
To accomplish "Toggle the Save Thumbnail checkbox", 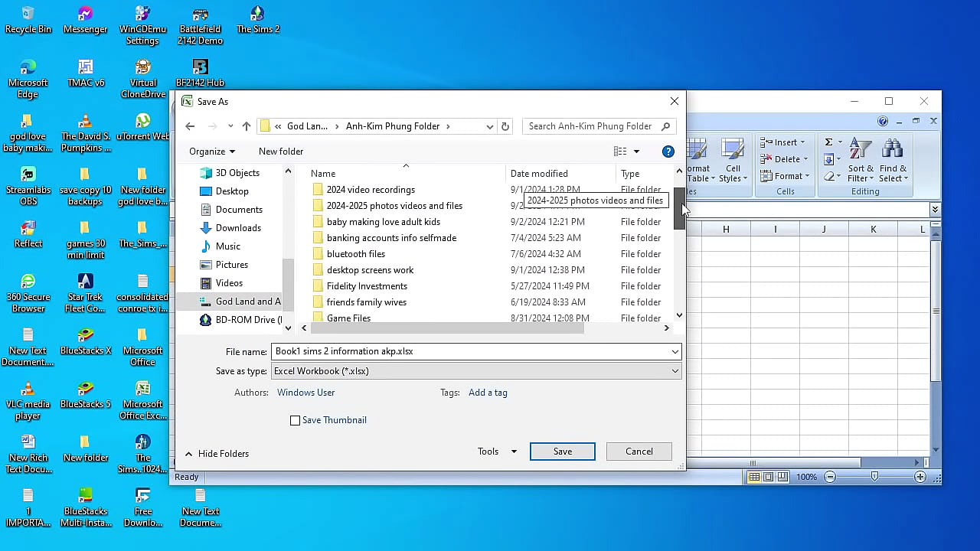I will click(295, 420).
